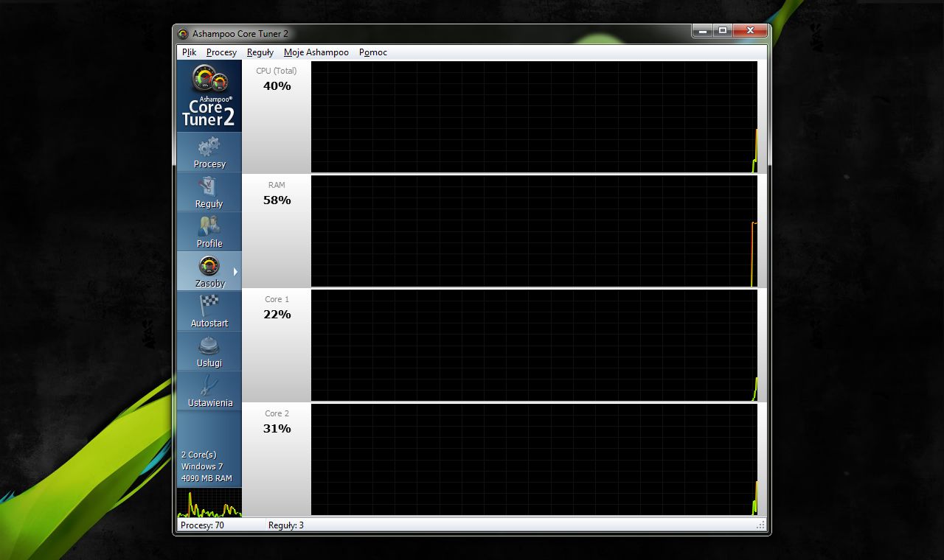The height and width of the screenshot is (560, 944).
Task: Open the Ustawienia pliers icon
Action: pos(209,385)
